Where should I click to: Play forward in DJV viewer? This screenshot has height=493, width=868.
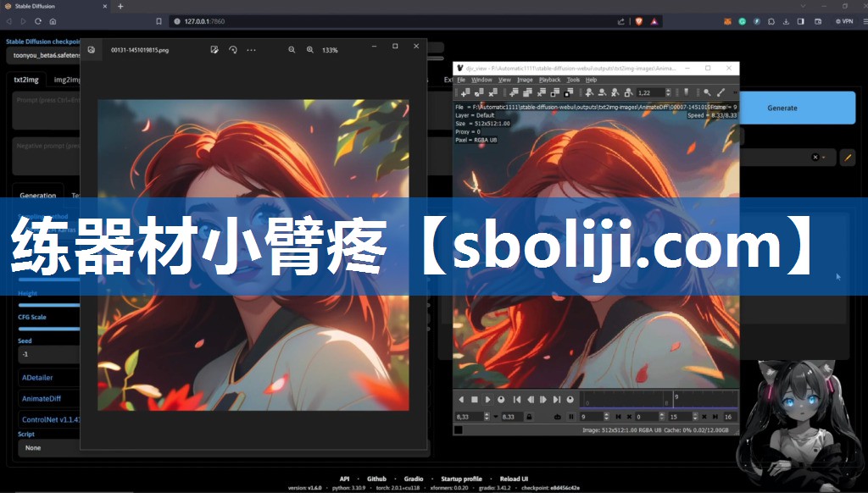pos(487,399)
